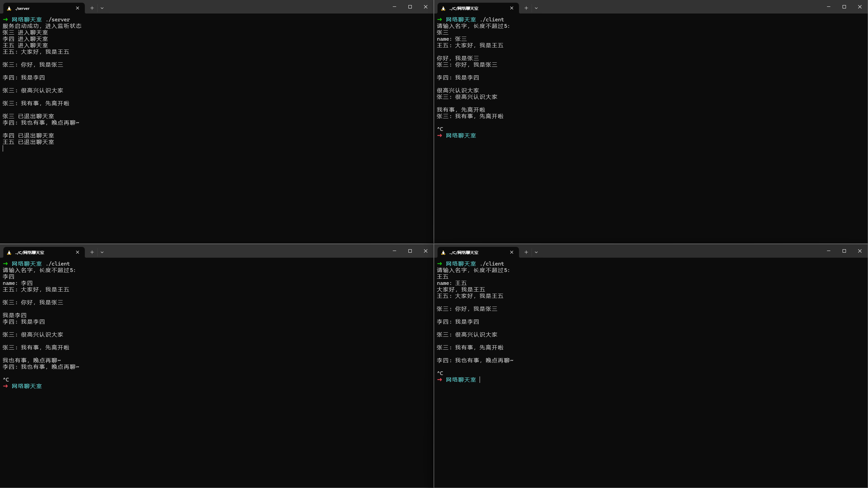The image size is (868, 488).
Task: Expand profile dropdown in the ./server terminal window
Action: click(102, 8)
